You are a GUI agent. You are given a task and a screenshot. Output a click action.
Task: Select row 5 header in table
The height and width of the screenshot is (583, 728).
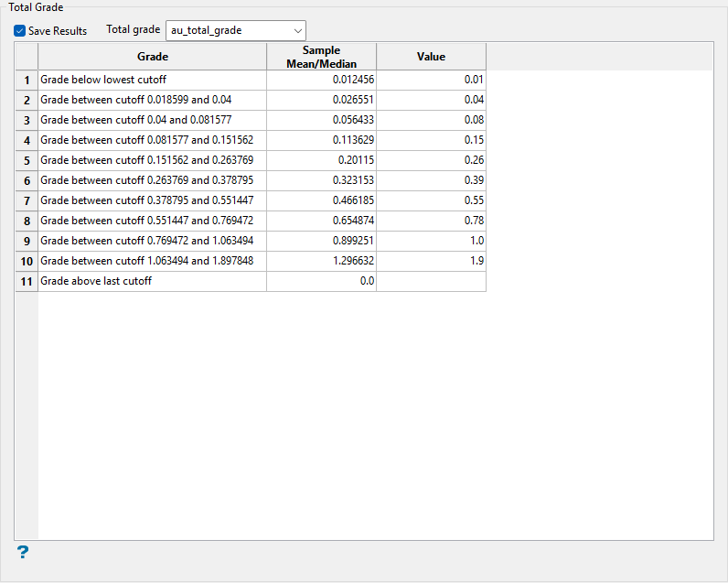27,160
